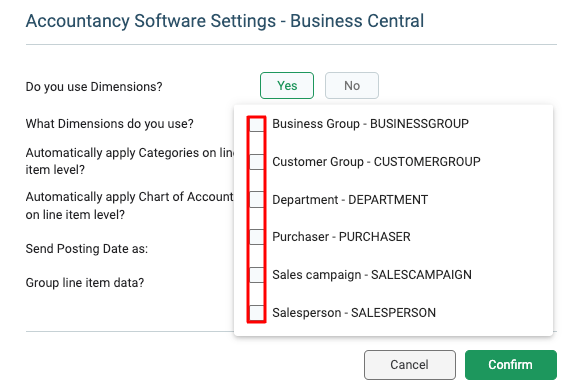Click the Business Group - BUSINESSGROUP label
The height and width of the screenshot is (392, 584).
pos(370,124)
